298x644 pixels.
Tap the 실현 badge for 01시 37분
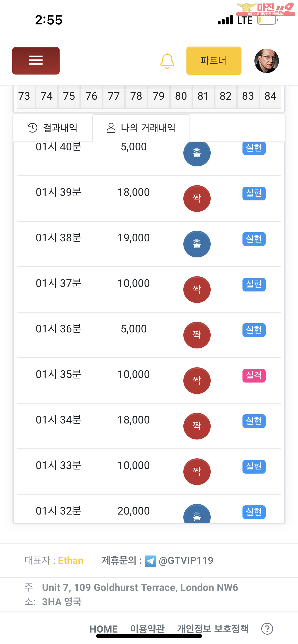click(x=254, y=284)
